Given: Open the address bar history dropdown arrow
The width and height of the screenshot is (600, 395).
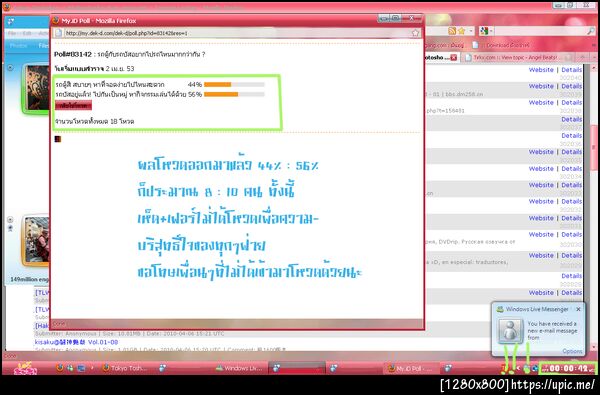Looking at the screenshot, I should pyautogui.click(x=471, y=31).
